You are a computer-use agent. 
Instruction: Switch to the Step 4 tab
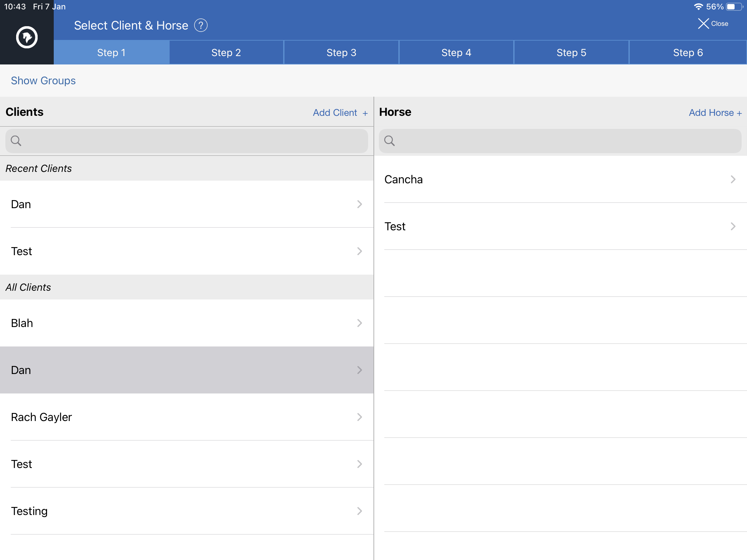[x=456, y=52]
